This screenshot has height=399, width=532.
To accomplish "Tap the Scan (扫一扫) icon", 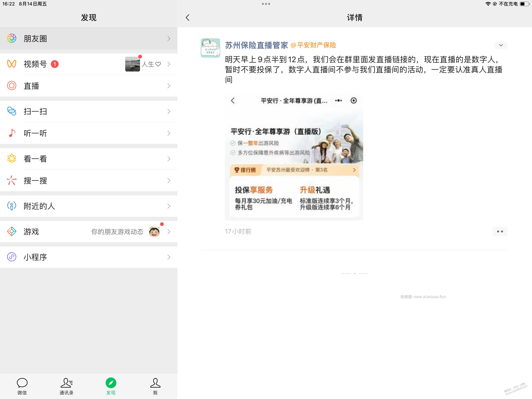I will [x=11, y=111].
